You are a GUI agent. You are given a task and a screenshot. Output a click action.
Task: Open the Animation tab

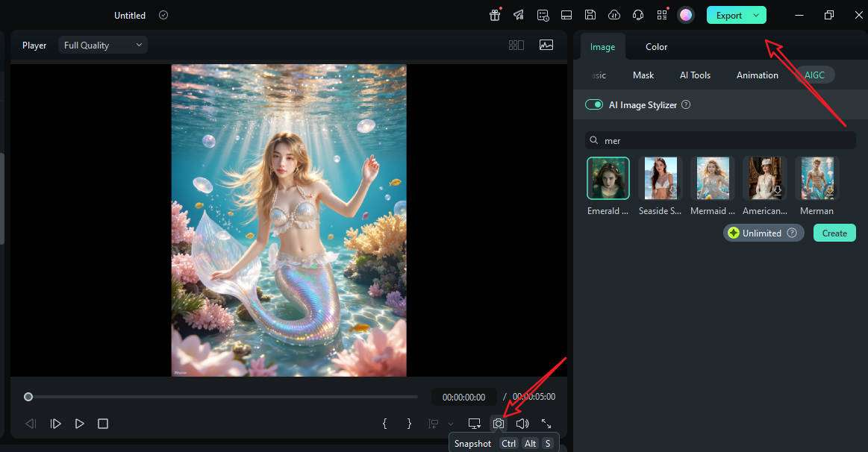758,75
